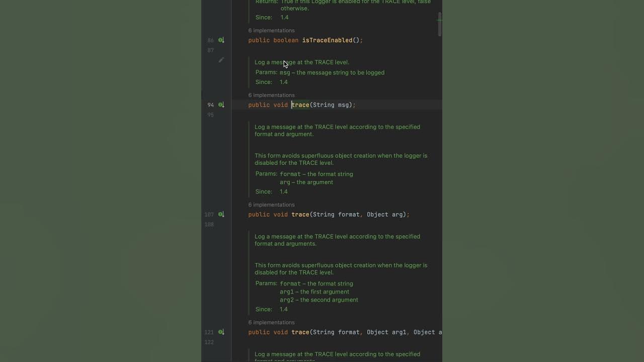Image resolution: width=644 pixels, height=362 pixels.
Task: Open '6 implementations' hint above trace(String format, Object arg)
Action: click(271, 205)
